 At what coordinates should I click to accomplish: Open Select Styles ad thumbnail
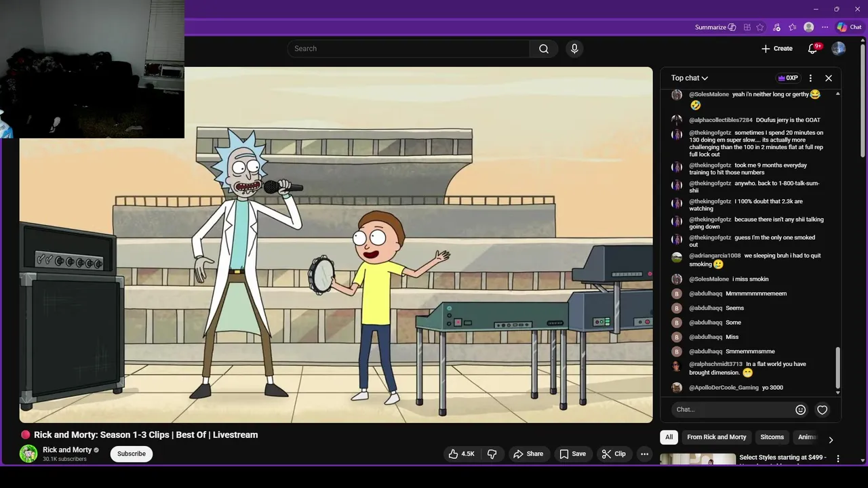click(x=698, y=460)
